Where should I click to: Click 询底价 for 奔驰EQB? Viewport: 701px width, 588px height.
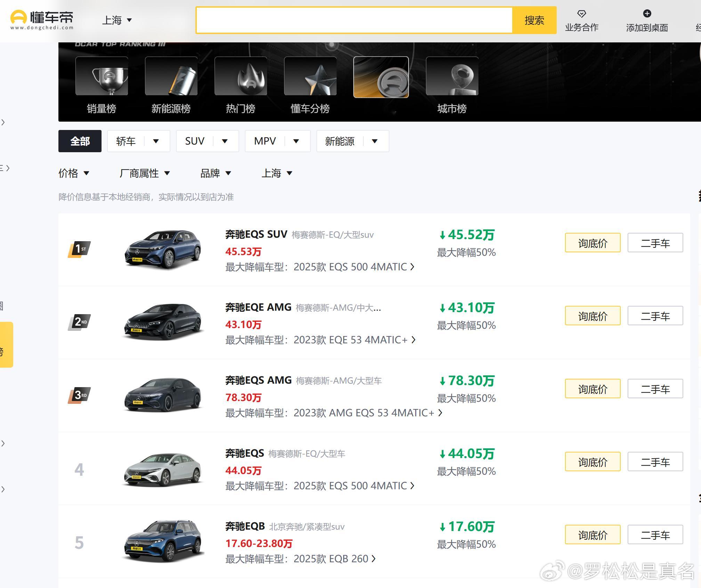[x=593, y=534]
